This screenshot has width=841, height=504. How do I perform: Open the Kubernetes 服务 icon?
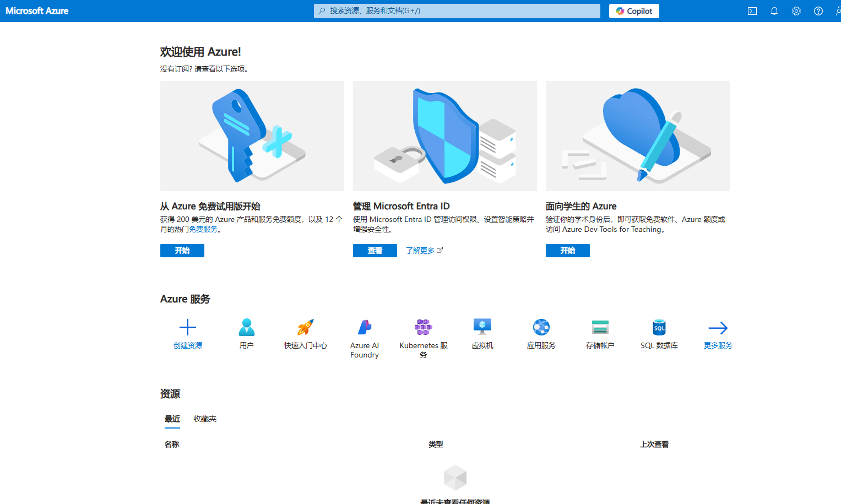[423, 327]
